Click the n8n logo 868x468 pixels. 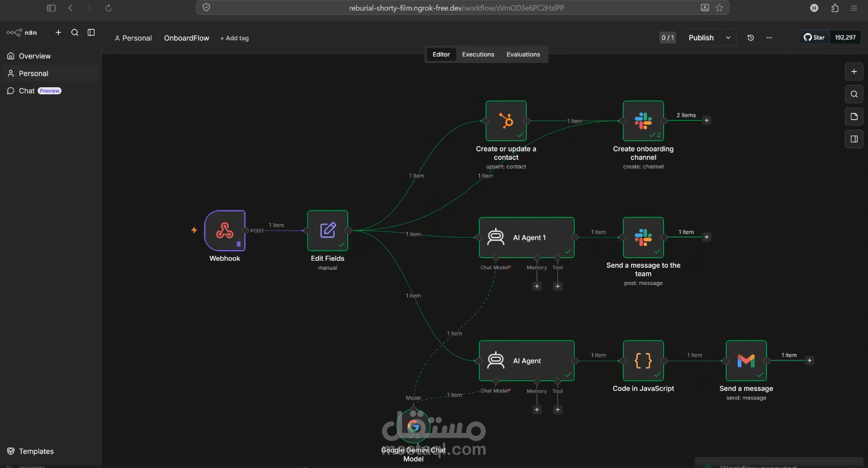[22, 32]
